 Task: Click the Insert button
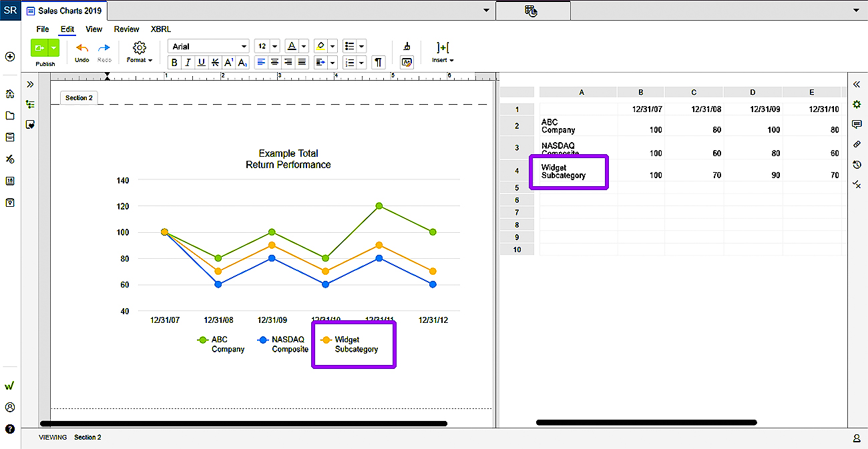pos(443,52)
